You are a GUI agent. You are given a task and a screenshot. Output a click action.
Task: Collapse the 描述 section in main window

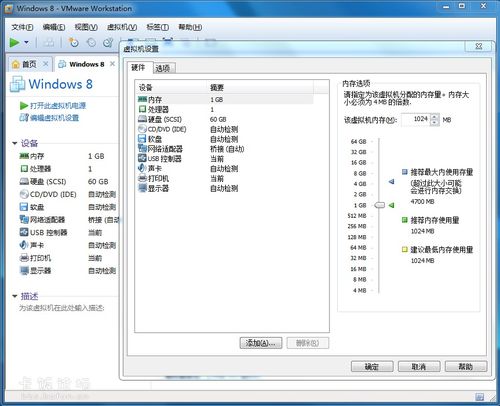(15, 296)
